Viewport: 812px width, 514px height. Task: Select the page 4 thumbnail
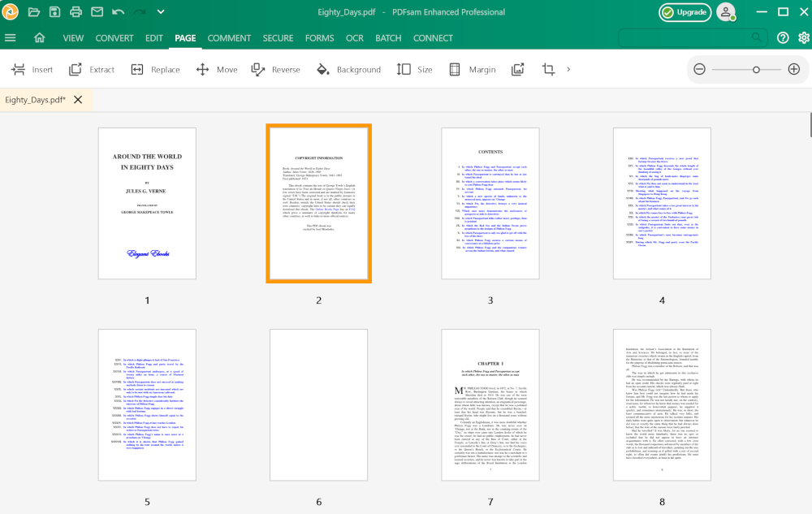coord(662,204)
